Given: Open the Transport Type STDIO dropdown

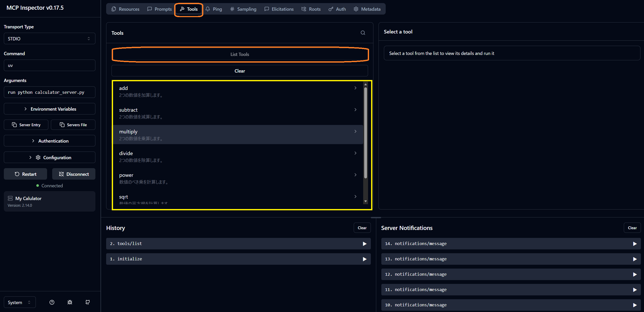Looking at the screenshot, I should click(49, 39).
